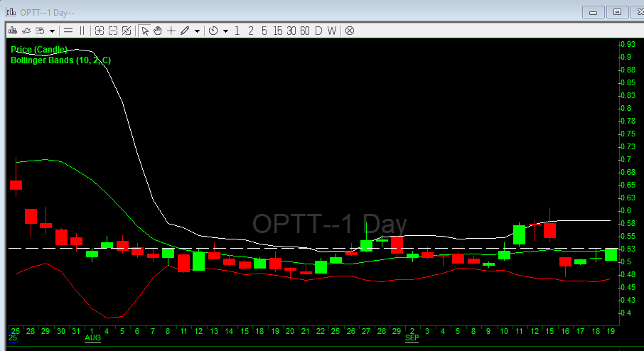Select the D daily timeframe
This screenshot has width=644, height=351.
[318, 31]
